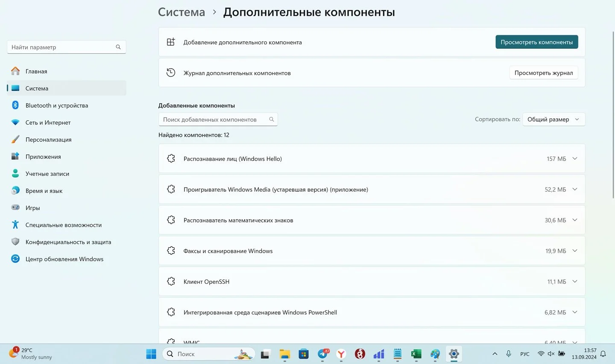Click the Поиск добавленных компонентов field
The height and width of the screenshot is (364, 615).
218,119
